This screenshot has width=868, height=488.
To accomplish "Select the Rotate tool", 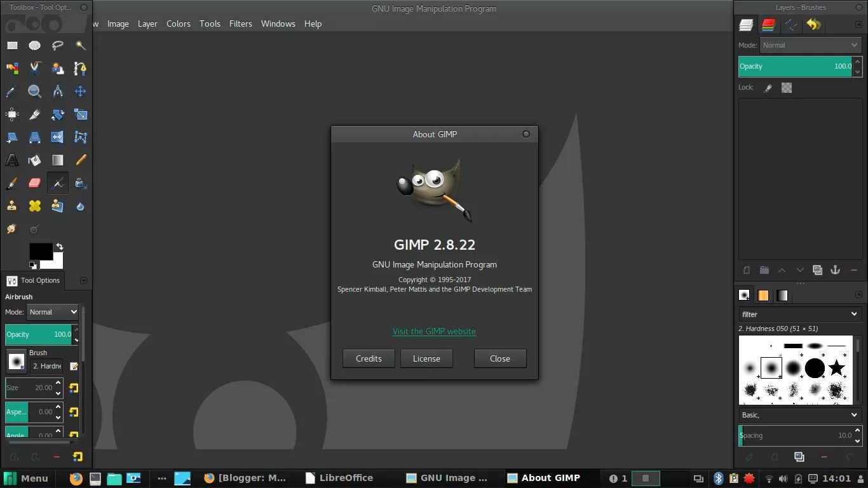I will coord(58,114).
